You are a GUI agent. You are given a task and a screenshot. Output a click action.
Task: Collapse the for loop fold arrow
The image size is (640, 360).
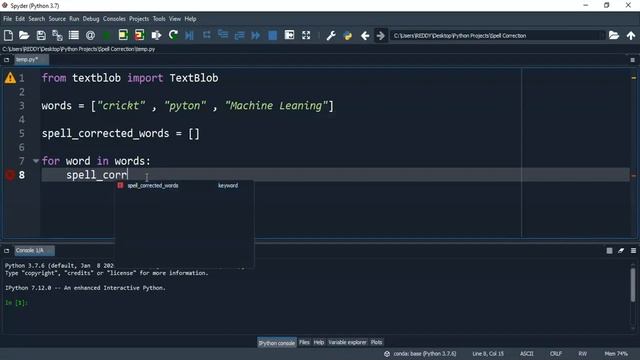36,161
